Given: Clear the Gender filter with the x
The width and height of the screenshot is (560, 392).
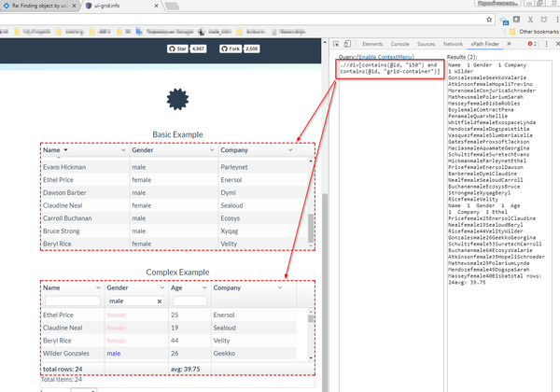Looking at the screenshot, I should coord(160,301).
